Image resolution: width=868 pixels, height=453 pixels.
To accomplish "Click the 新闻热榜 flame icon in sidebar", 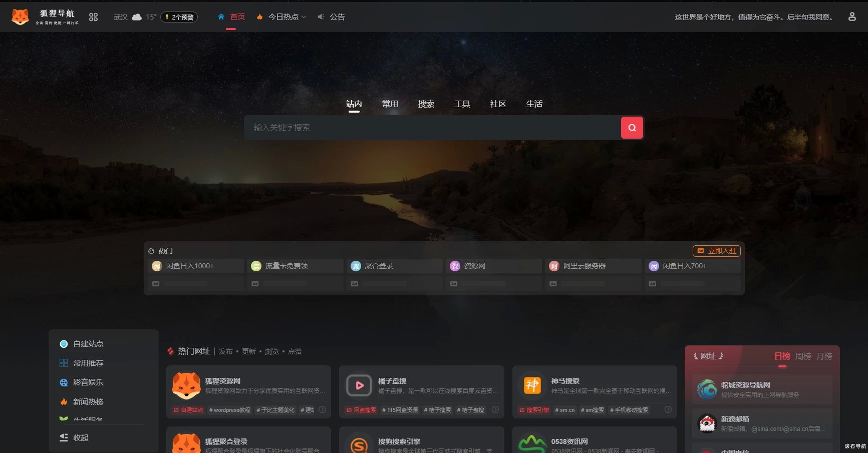I will point(63,401).
